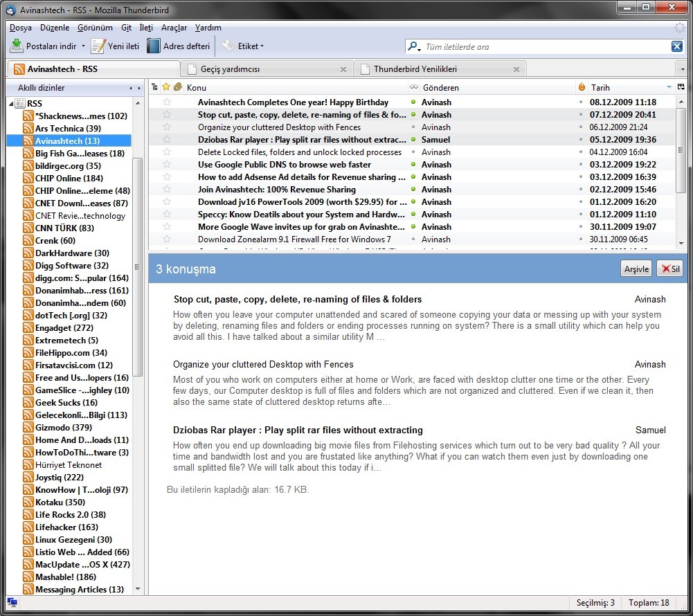Star the Join Avinashtech message
Viewport: 693px width, 616px height.
[x=167, y=189]
